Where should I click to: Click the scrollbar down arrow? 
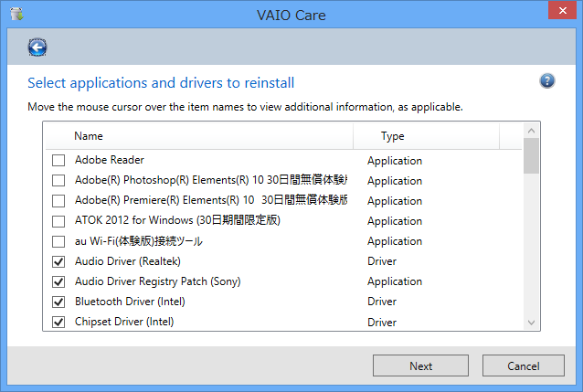click(531, 323)
